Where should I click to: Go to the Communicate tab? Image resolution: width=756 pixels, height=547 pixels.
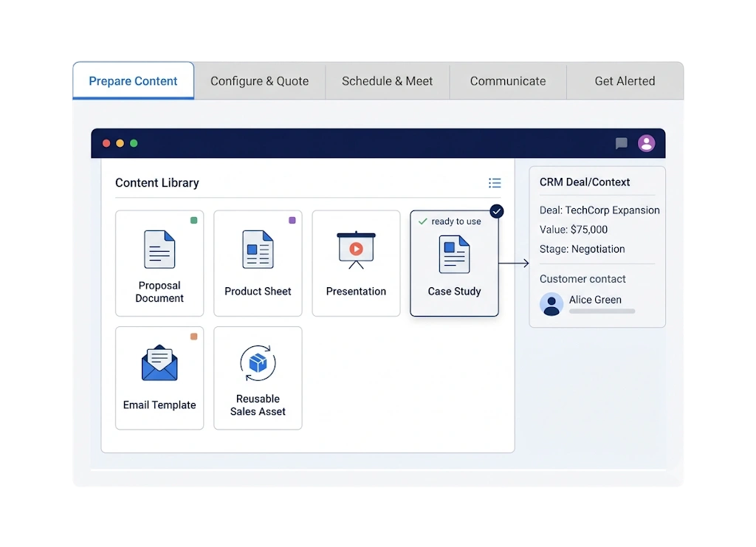tap(508, 81)
